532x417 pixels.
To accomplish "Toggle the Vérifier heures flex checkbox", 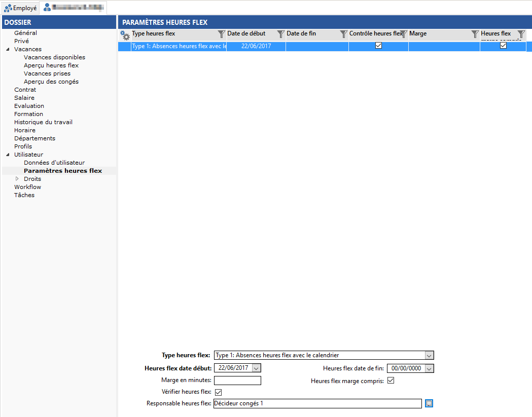I will point(219,392).
